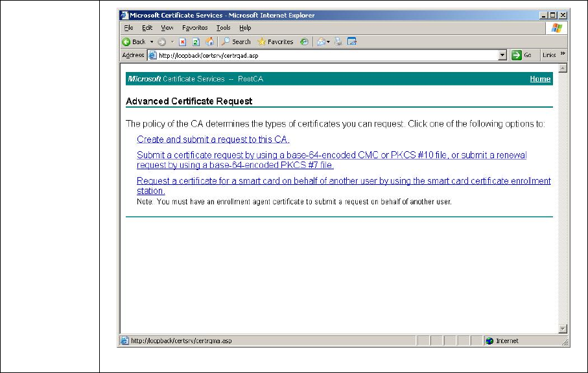Open 'Submit a certificate request by using base-64' link

click(331, 160)
